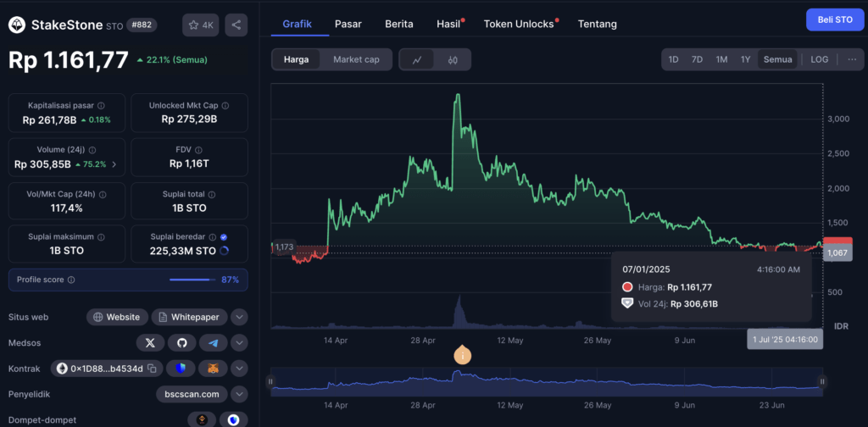Click the contract address 0x1D88...b4534d

106,369
